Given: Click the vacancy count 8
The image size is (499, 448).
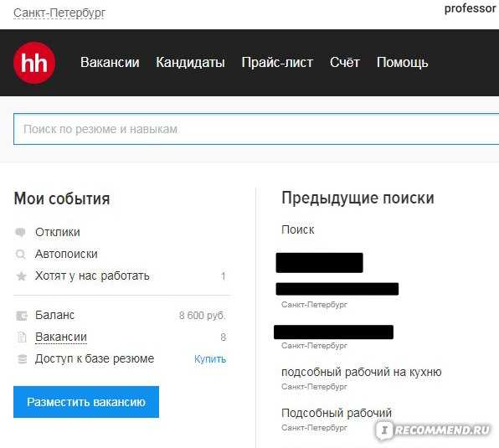Looking at the screenshot, I should 223,337.
